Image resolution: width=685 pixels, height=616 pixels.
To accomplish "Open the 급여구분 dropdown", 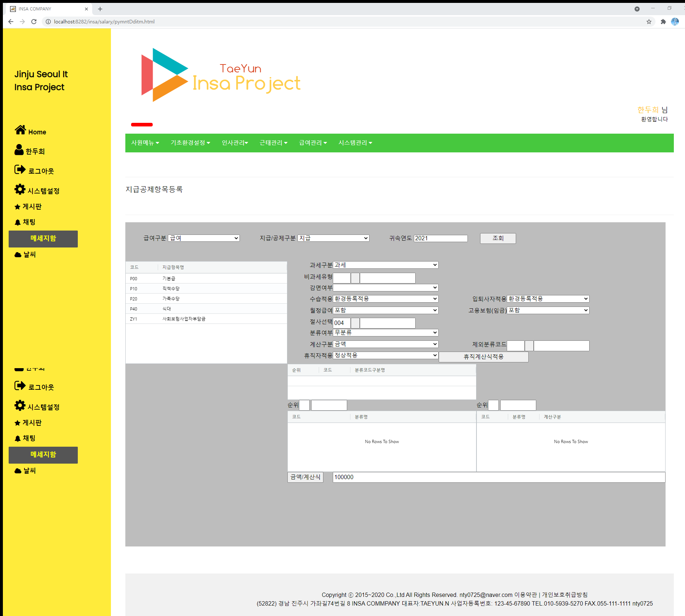I will point(204,238).
